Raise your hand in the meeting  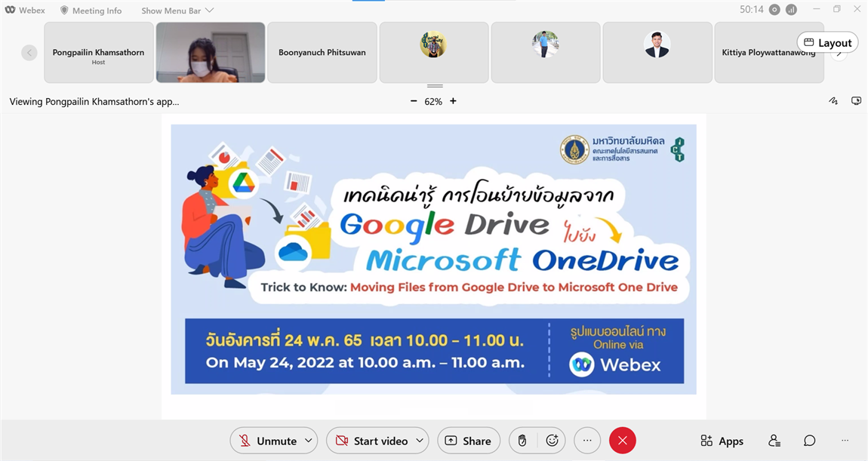(522, 441)
